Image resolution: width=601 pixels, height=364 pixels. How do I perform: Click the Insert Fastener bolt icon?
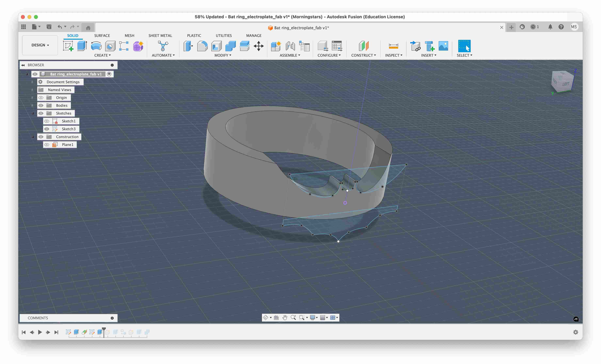[429, 46]
